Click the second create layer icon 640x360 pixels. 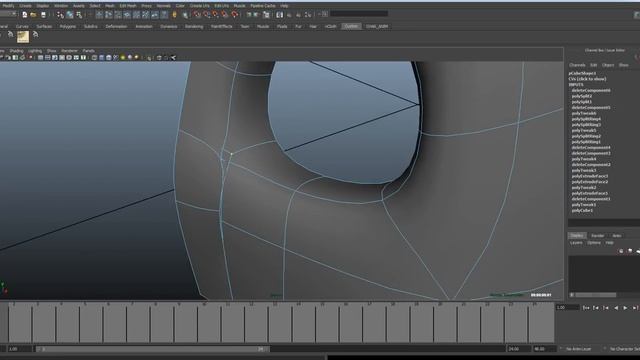(x=630, y=251)
